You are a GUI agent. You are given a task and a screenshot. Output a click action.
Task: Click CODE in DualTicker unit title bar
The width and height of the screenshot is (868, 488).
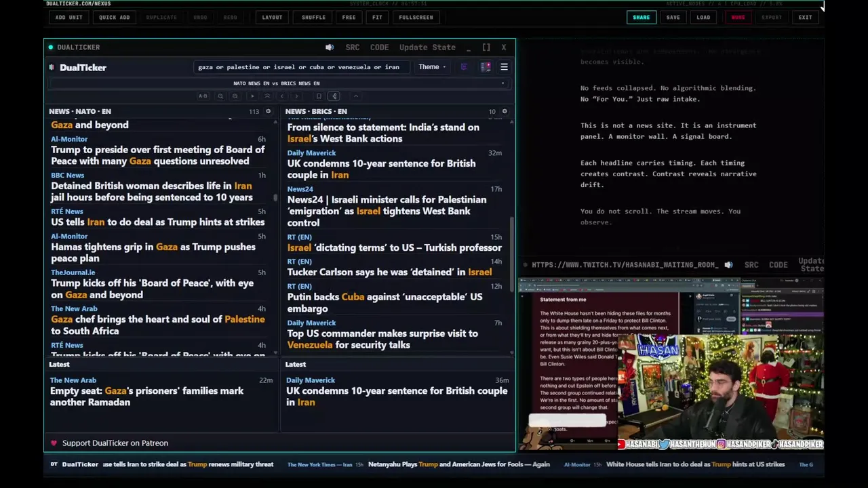[x=379, y=47]
